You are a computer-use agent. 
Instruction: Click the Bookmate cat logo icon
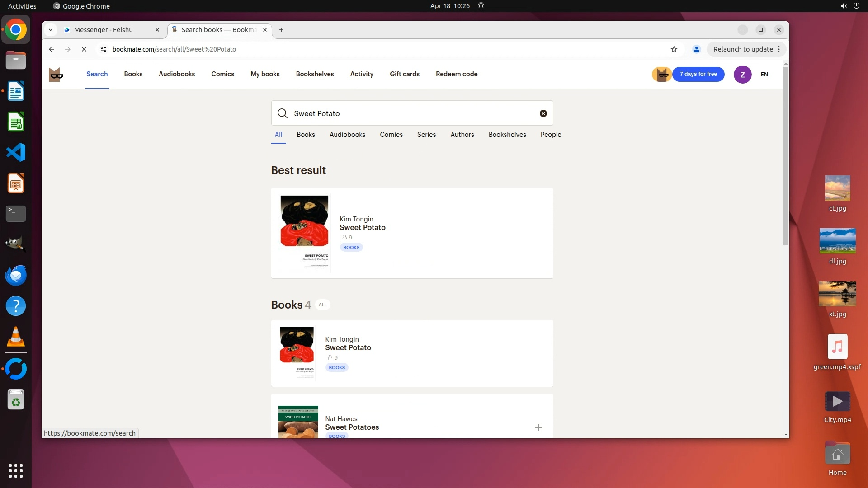56,75
